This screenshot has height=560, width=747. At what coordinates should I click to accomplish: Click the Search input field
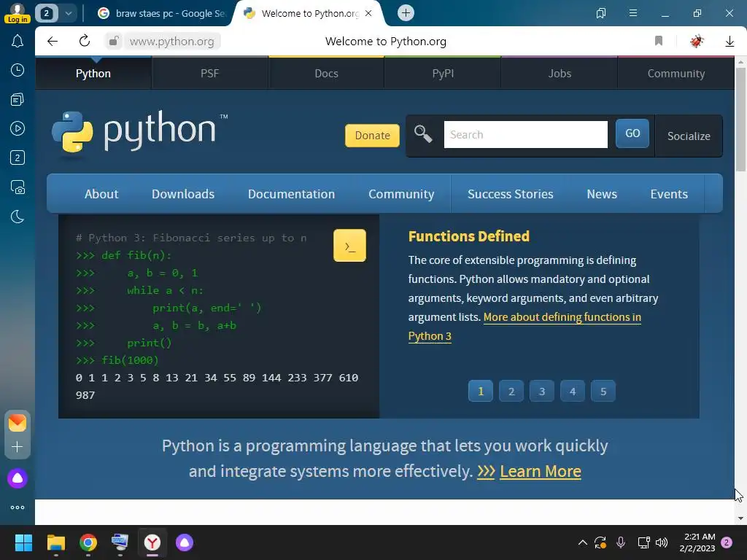click(x=525, y=134)
